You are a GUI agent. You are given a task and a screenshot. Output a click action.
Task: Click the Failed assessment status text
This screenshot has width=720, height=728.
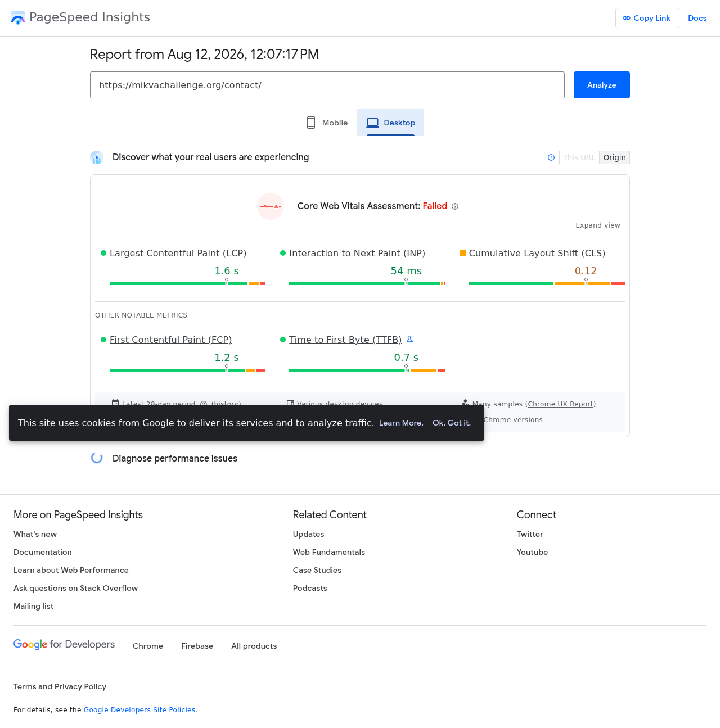435,206
